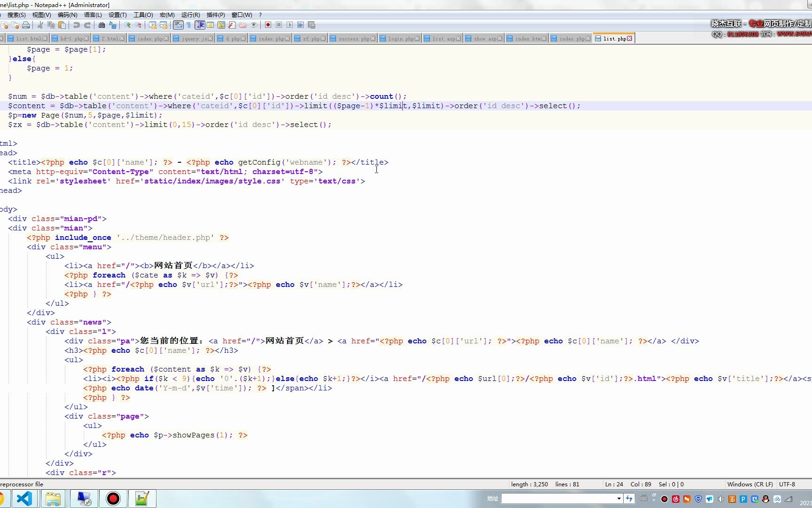Click the save recorded macro icon
Screen dimensions: 812x508
311,25
